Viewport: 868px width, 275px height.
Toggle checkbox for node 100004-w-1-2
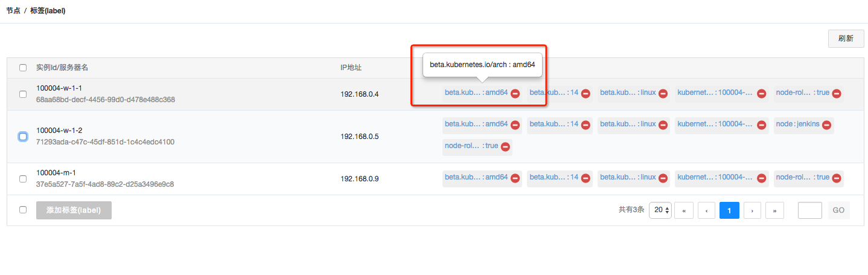(x=23, y=137)
